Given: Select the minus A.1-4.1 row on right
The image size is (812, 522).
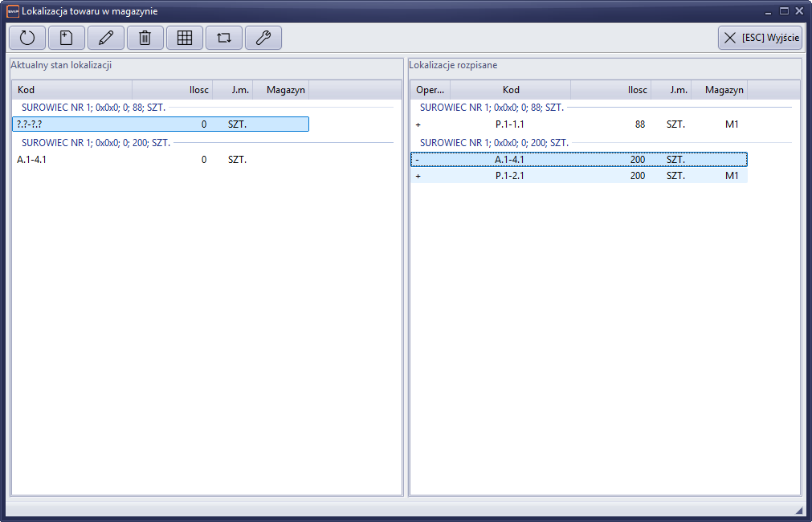Looking at the screenshot, I should [x=578, y=160].
